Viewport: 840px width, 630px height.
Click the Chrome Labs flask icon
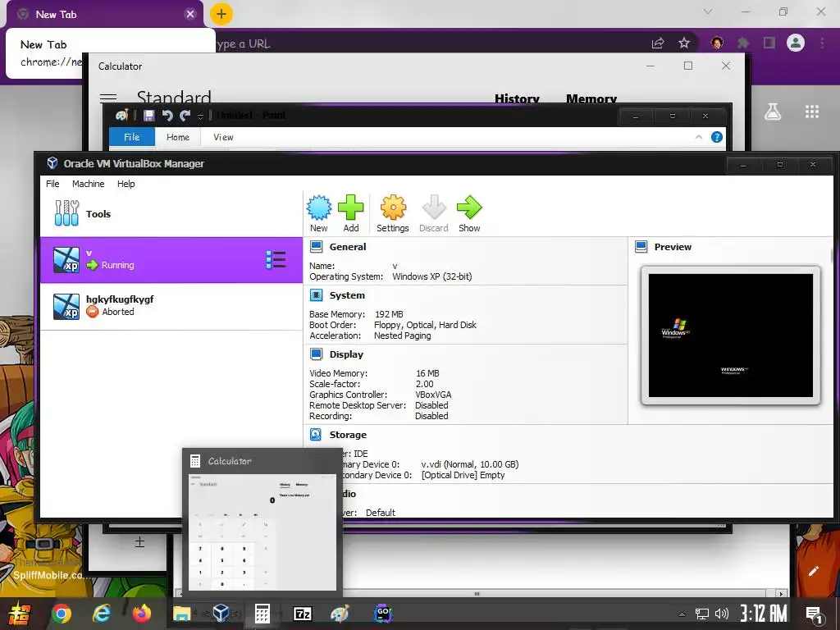(773, 112)
